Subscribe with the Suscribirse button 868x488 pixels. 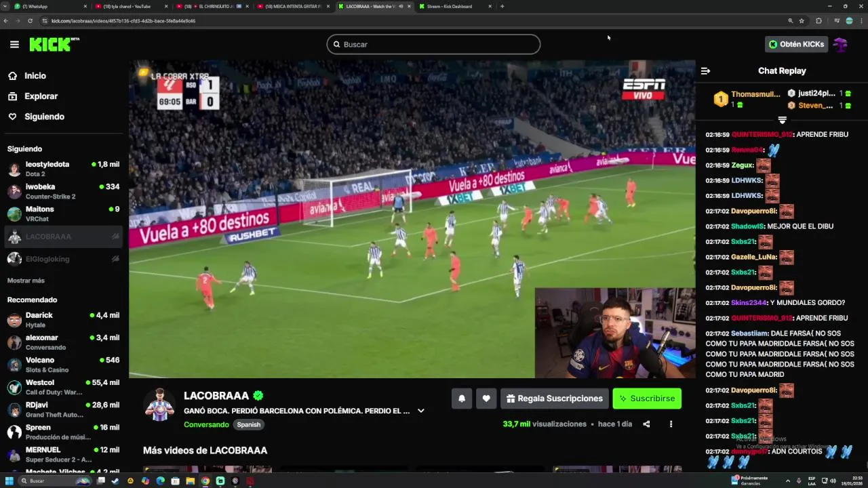[647, 399]
